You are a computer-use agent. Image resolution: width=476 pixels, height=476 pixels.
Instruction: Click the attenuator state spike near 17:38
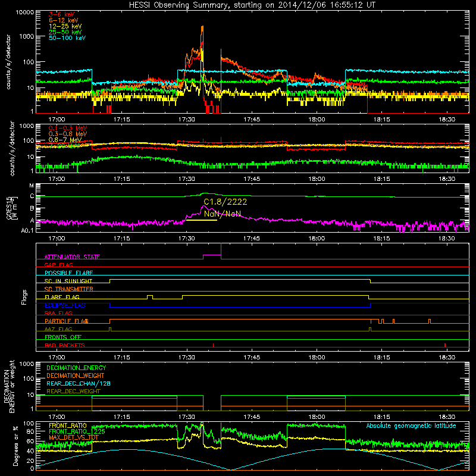221,250
